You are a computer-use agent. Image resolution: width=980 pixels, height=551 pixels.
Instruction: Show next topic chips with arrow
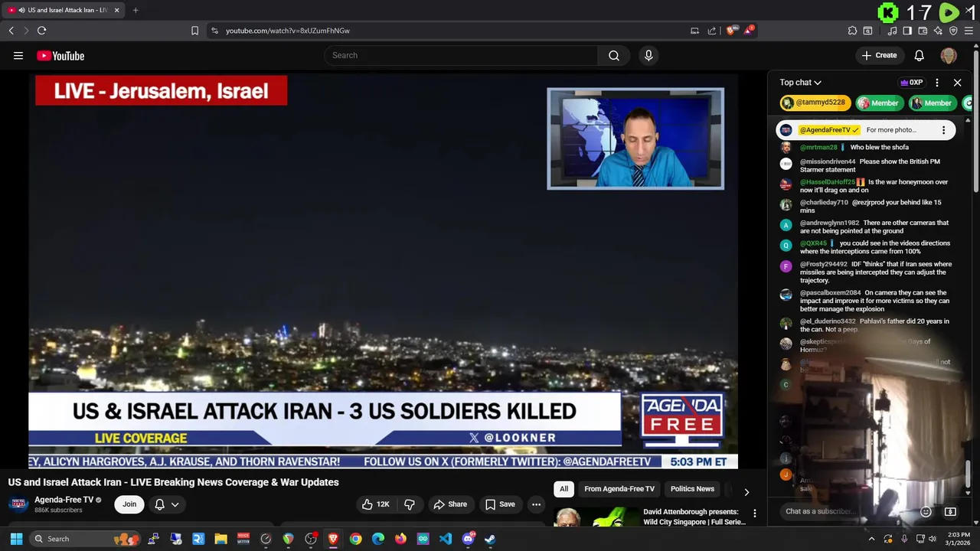pos(746,492)
